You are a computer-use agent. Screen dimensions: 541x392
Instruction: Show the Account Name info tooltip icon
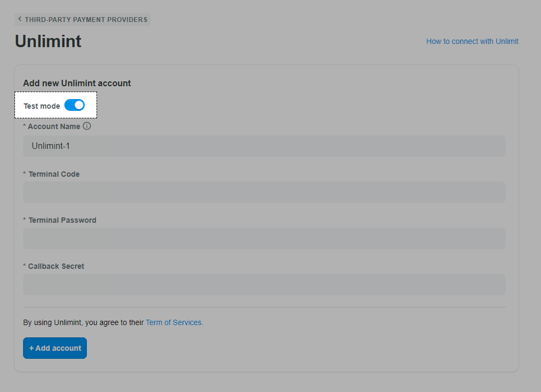pos(87,126)
